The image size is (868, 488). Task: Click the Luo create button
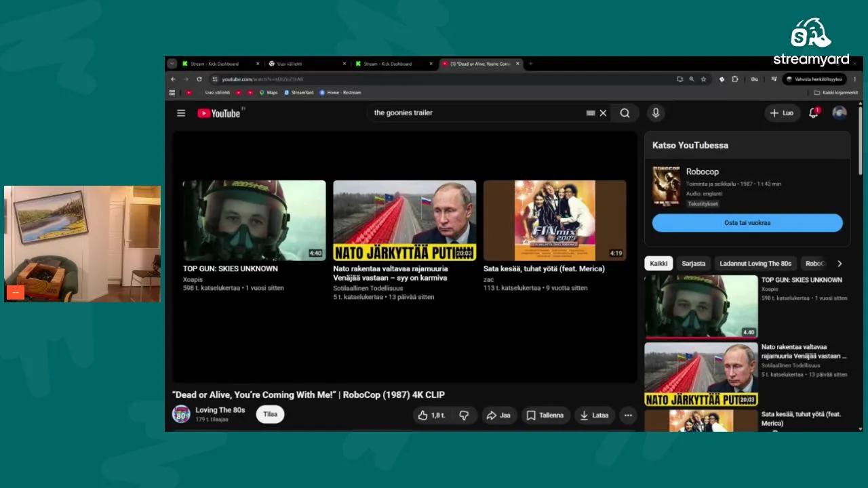point(782,113)
